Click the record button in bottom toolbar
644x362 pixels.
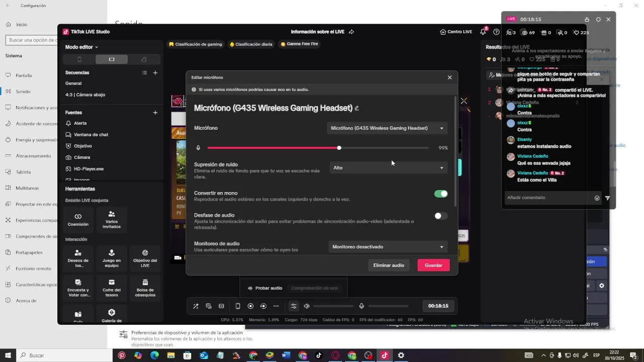click(x=251, y=306)
